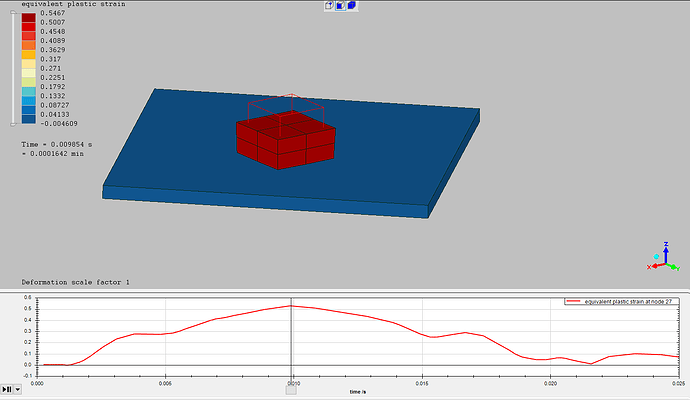The image size is (690, 400).
Task: Click the vertical time cursor line in the plot
Action: pyautogui.click(x=291, y=337)
